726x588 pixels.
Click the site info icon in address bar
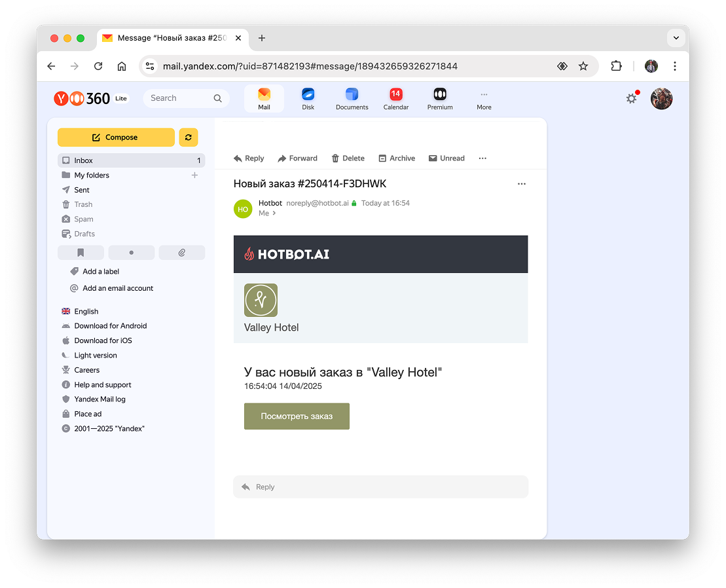[150, 66]
